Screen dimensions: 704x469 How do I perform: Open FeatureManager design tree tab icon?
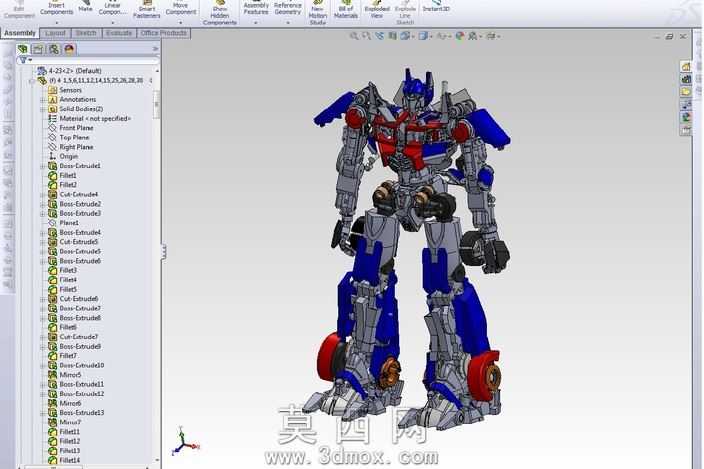[x=23, y=49]
